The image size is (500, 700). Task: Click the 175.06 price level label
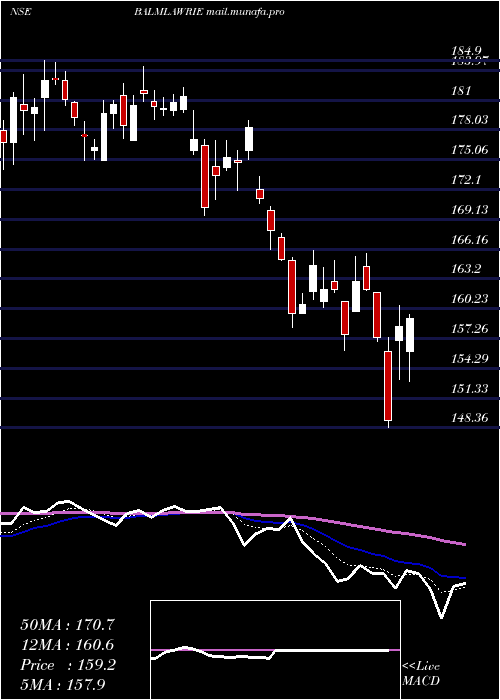pos(471,150)
